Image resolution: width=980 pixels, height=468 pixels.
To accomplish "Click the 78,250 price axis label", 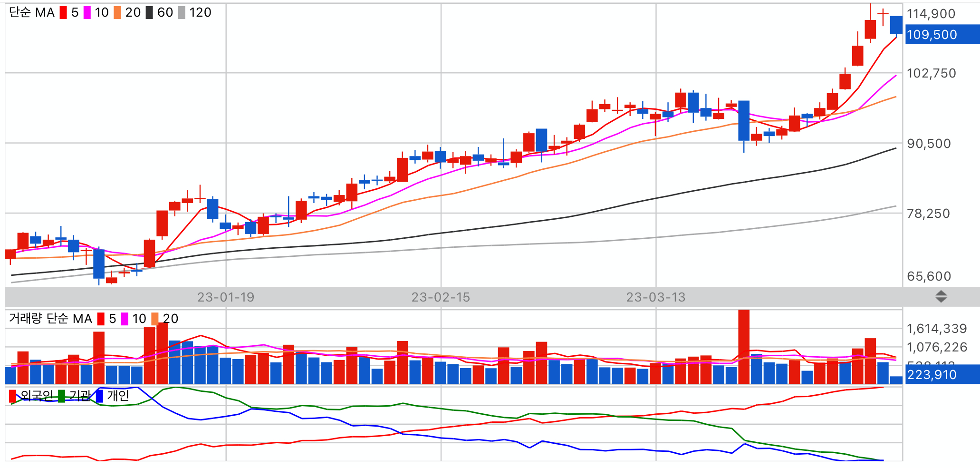I will click(x=929, y=214).
